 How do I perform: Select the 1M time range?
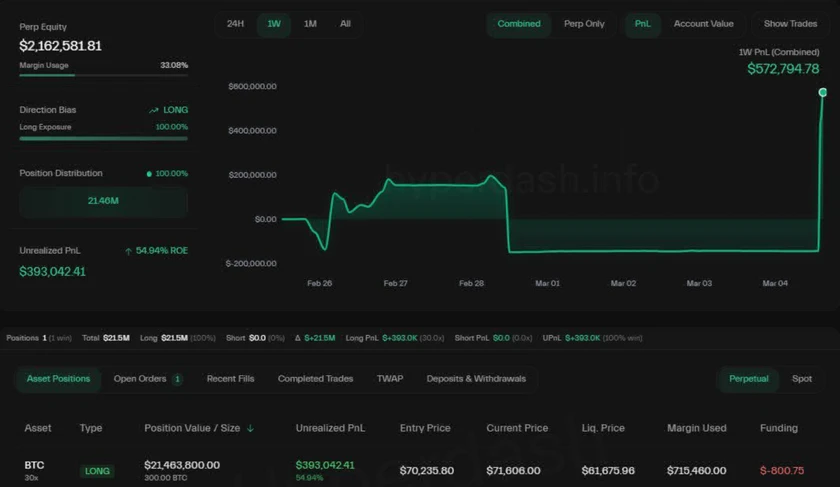pyautogui.click(x=310, y=24)
